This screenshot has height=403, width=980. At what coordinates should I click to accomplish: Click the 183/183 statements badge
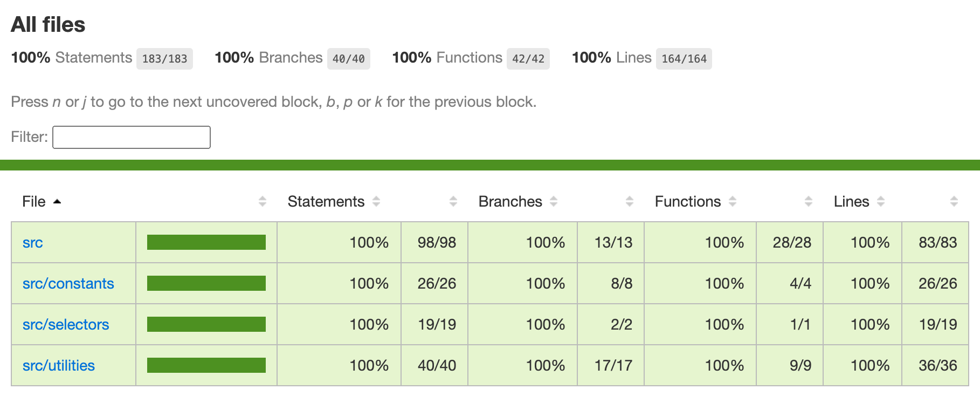164,59
